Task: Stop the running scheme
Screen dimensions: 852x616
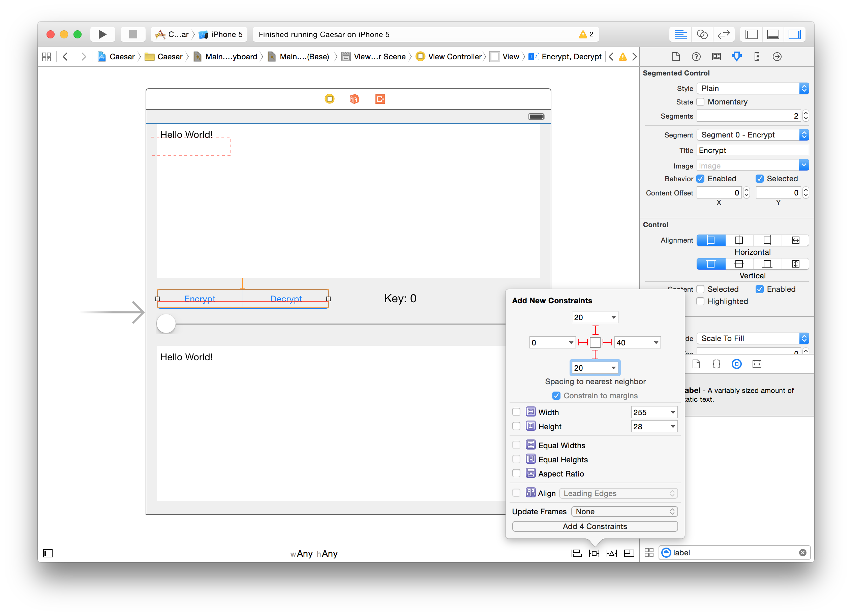Action: coord(133,35)
